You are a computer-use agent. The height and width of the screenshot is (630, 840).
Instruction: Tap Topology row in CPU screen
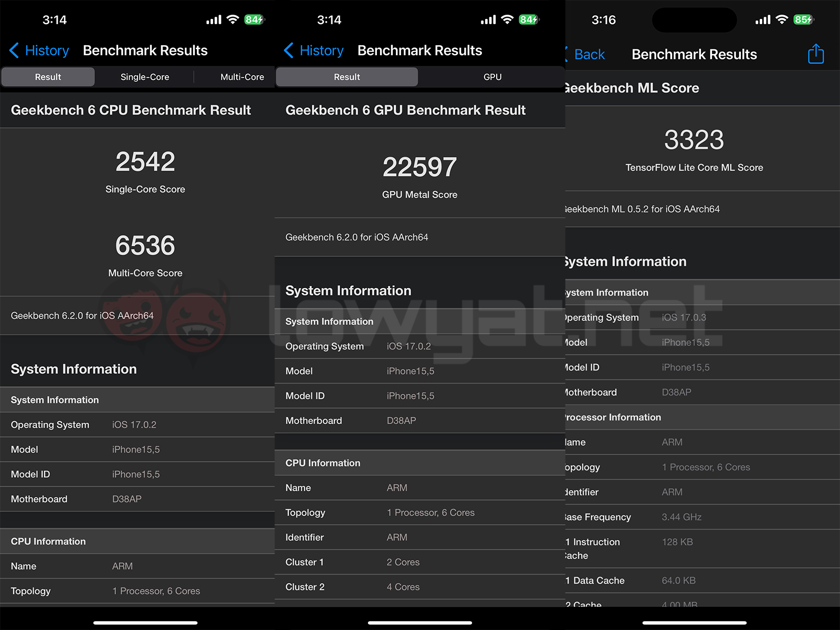(137, 591)
